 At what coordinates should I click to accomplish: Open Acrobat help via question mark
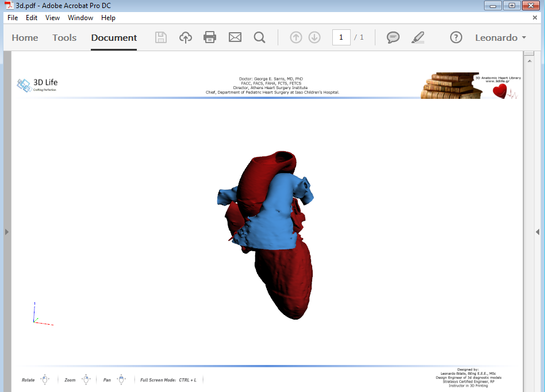coord(456,37)
